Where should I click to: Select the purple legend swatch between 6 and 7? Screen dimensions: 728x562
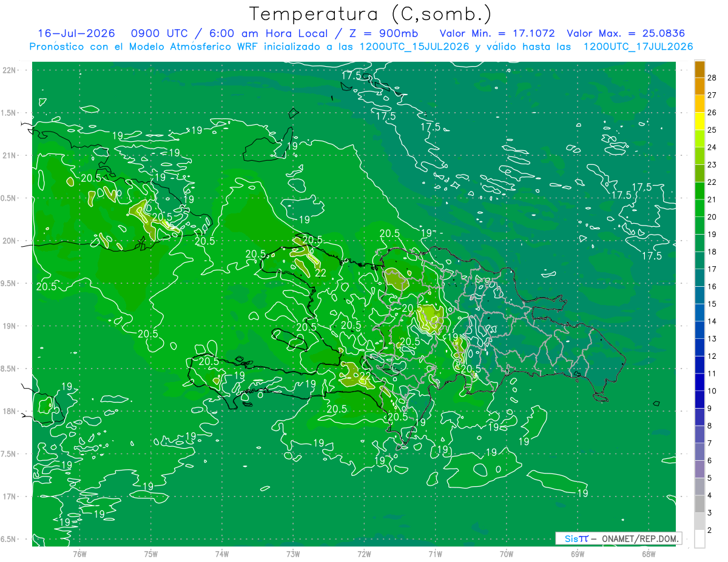pyautogui.click(x=699, y=452)
